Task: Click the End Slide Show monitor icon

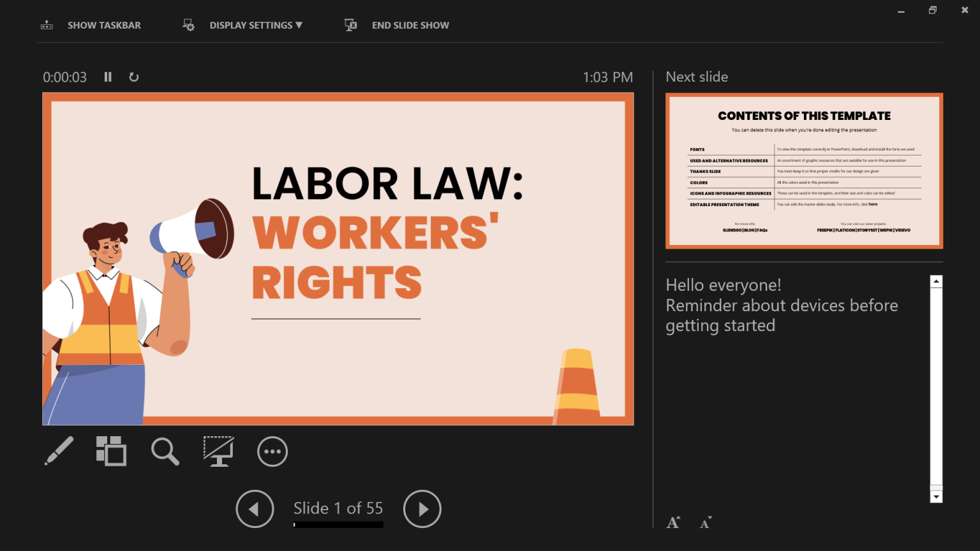Action: point(350,25)
